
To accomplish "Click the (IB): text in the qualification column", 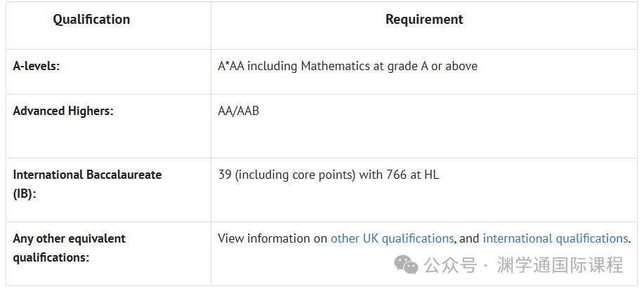I will [25, 194].
